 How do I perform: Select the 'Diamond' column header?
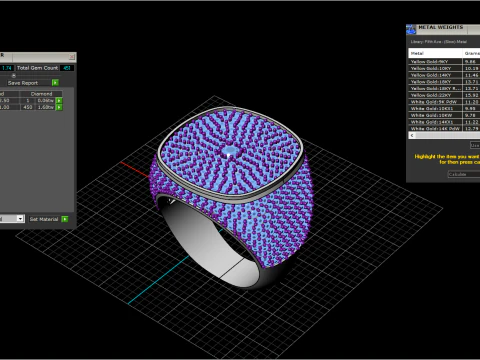coord(41,94)
